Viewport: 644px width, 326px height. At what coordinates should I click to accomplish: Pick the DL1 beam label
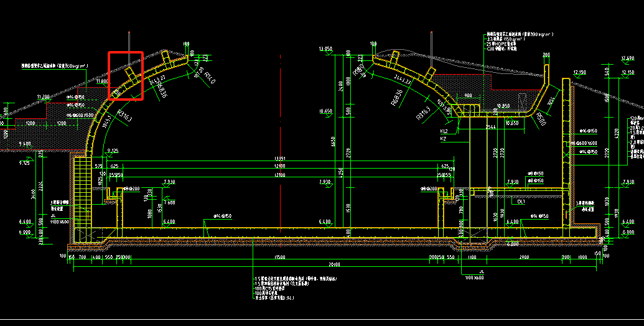click(521, 202)
